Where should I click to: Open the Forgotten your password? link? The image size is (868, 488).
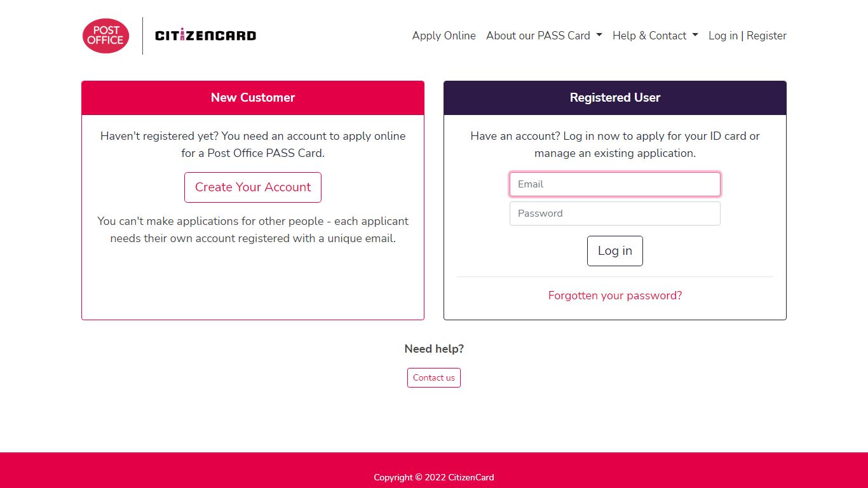[615, 295]
